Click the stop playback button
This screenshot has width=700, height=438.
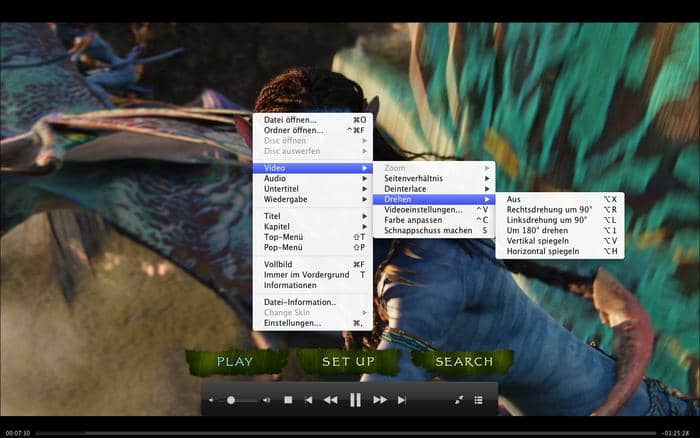pos(288,400)
